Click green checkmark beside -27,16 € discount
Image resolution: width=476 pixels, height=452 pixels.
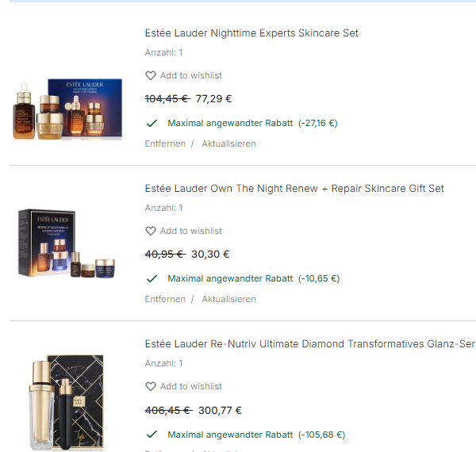click(152, 123)
